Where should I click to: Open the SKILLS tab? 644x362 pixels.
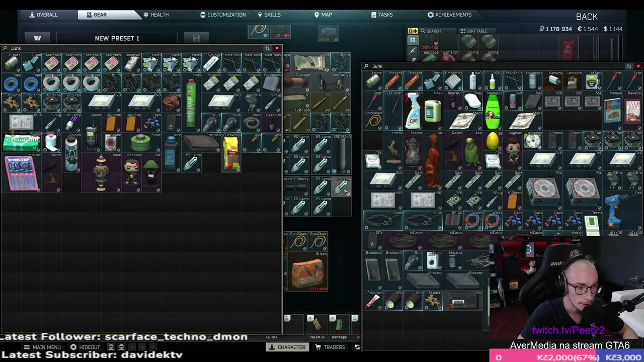click(x=269, y=15)
